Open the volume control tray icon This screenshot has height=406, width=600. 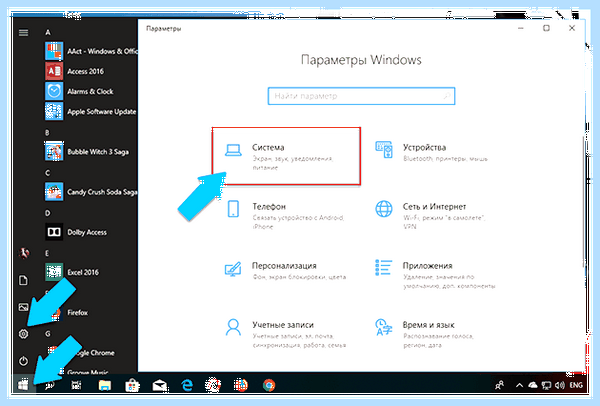pyautogui.click(x=559, y=385)
